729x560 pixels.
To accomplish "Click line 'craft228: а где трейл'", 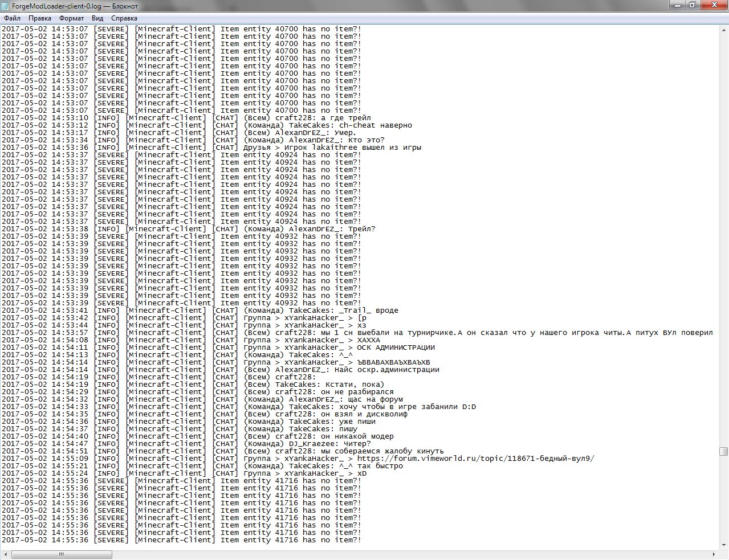I will [186, 118].
